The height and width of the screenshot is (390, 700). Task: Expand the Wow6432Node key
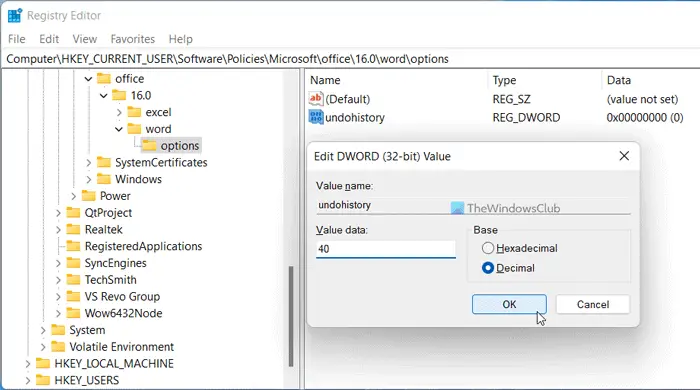tap(58, 313)
